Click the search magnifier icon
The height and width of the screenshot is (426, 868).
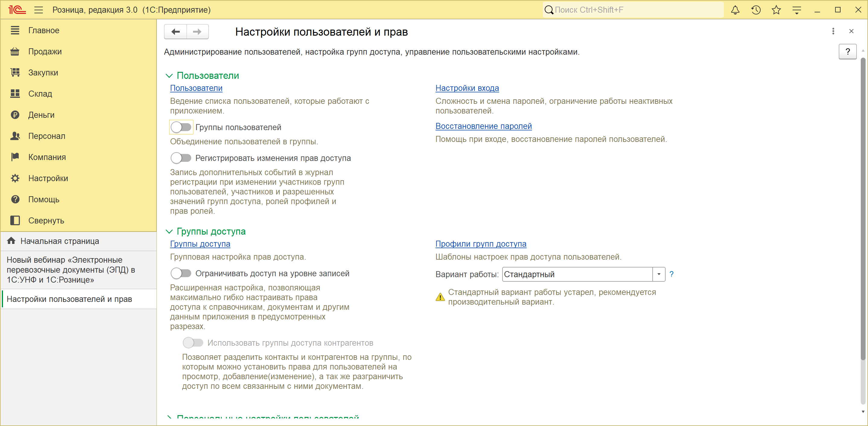(x=549, y=10)
